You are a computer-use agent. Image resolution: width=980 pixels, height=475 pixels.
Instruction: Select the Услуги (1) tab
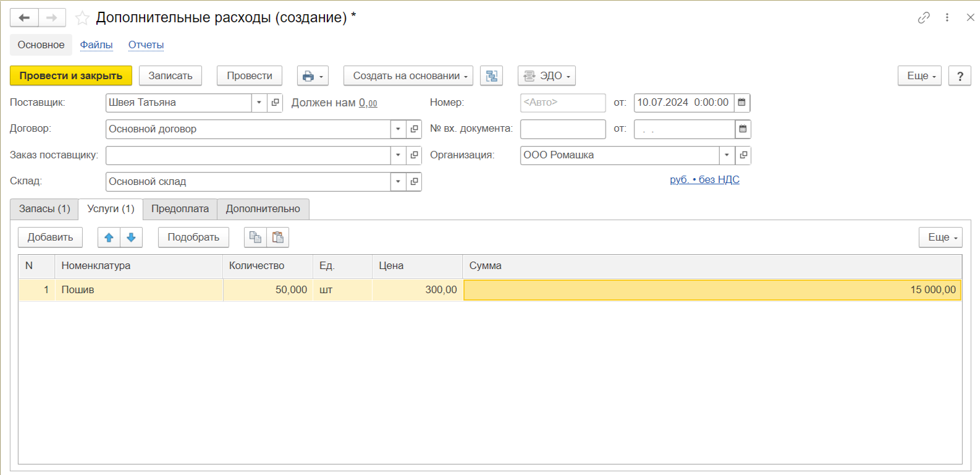(111, 209)
